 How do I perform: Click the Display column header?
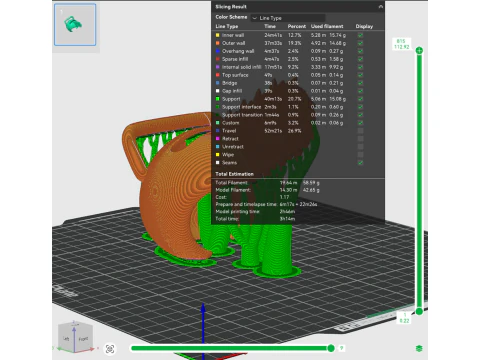[364, 26]
